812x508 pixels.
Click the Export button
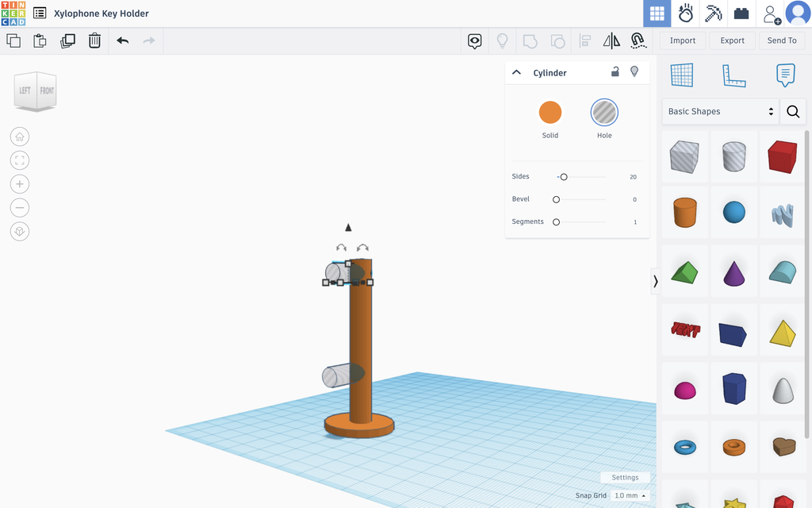coord(732,40)
